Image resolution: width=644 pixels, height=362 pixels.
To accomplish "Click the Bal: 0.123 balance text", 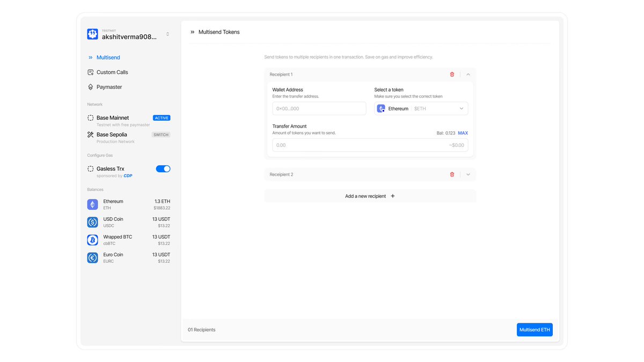I will (x=446, y=133).
